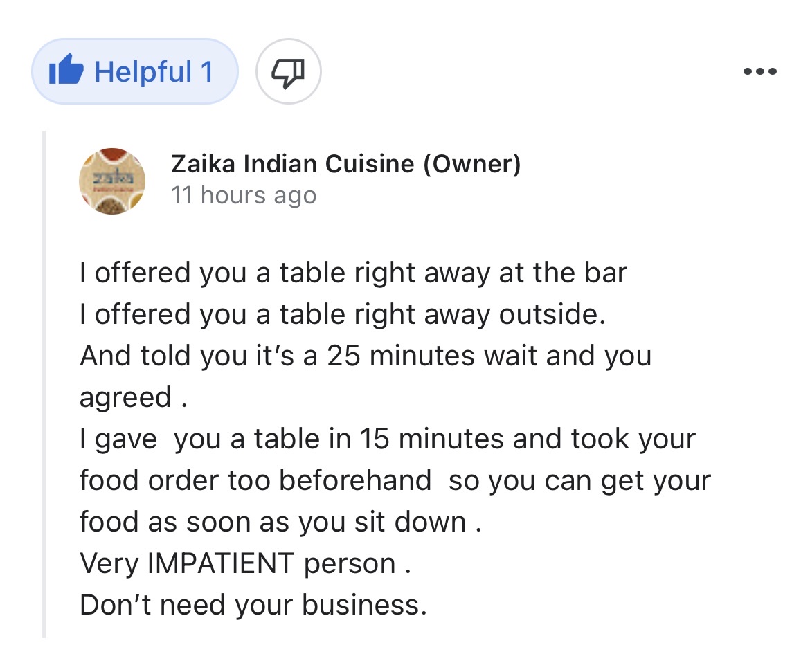Click the word "IMPATIENT" in the reply
Screen dimensions: 810x672
(x=220, y=564)
